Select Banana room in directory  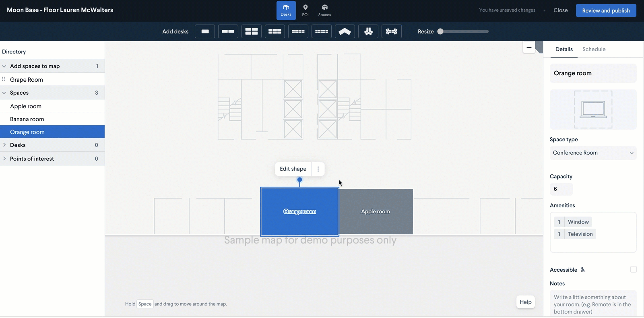point(52,119)
